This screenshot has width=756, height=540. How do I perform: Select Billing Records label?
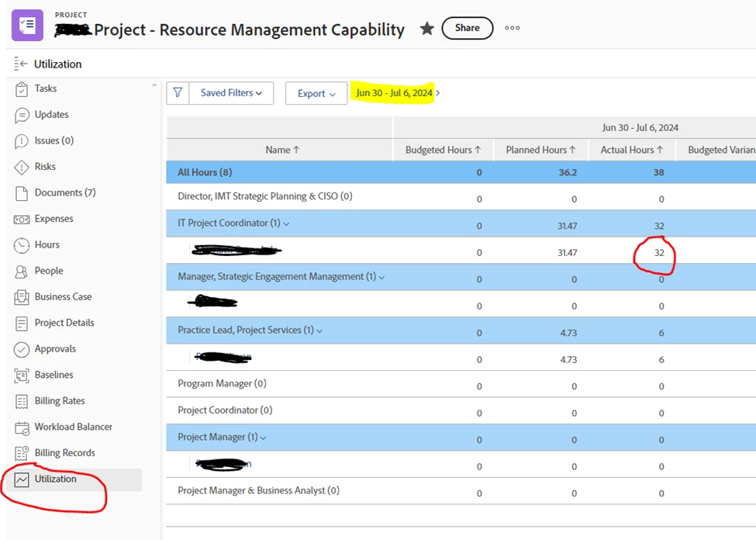click(x=64, y=453)
